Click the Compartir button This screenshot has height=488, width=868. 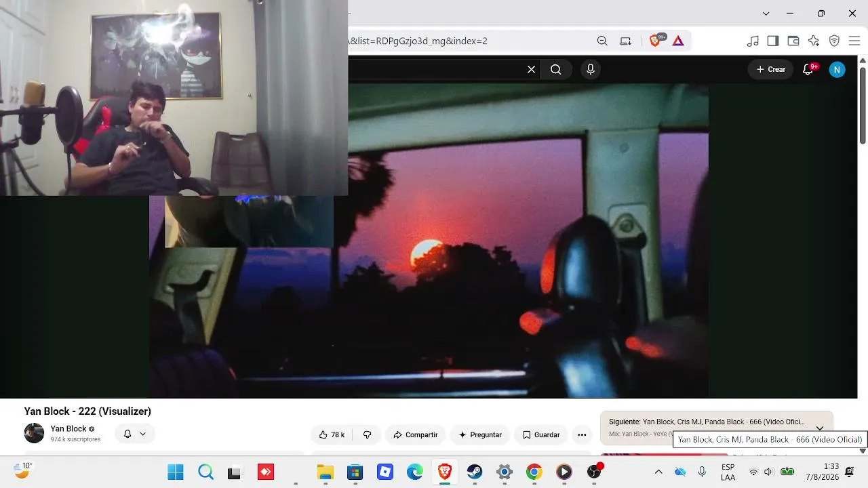(x=415, y=434)
